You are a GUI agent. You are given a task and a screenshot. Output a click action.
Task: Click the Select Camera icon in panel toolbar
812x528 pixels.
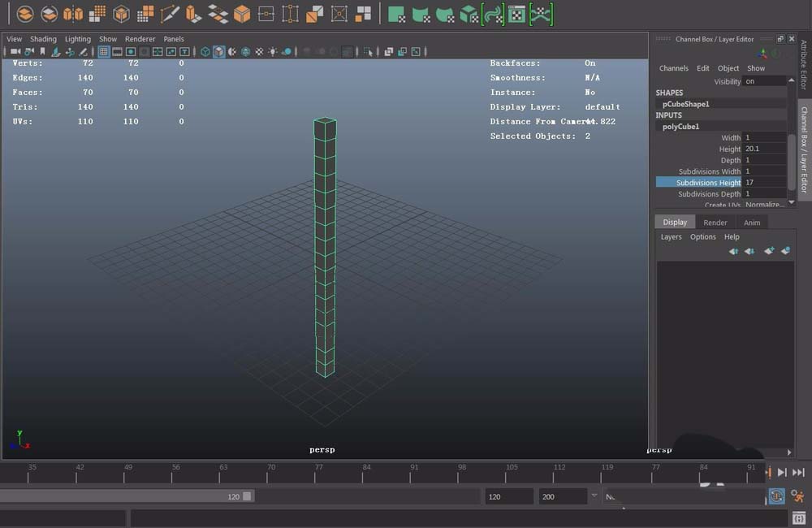pos(15,51)
